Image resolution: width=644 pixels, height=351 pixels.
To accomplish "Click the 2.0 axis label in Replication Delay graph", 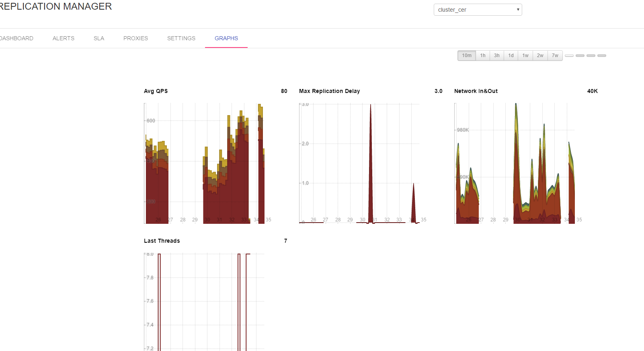I will pos(305,144).
